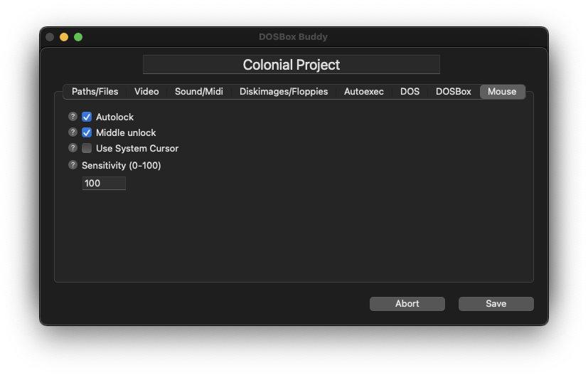Enable the Use System Cursor checkbox

87,148
